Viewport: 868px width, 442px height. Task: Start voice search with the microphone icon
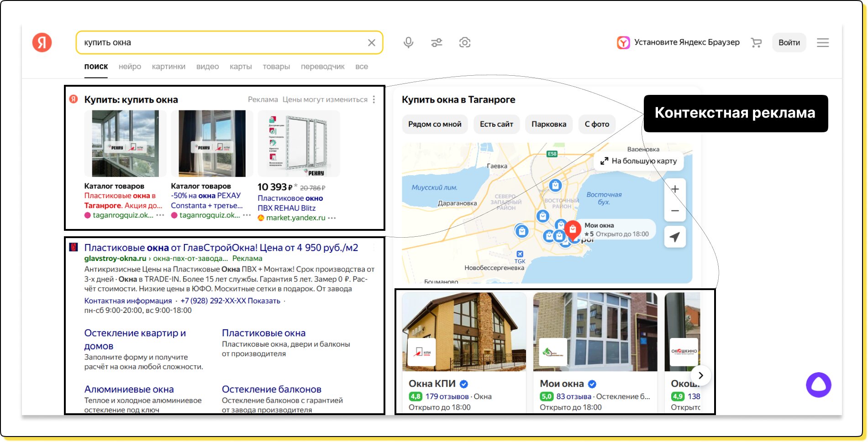[x=409, y=42]
